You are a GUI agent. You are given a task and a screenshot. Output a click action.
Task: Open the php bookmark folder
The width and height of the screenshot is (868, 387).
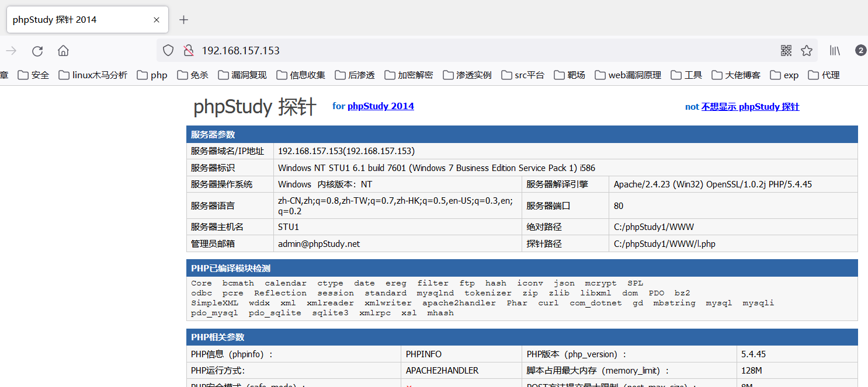tap(152, 75)
